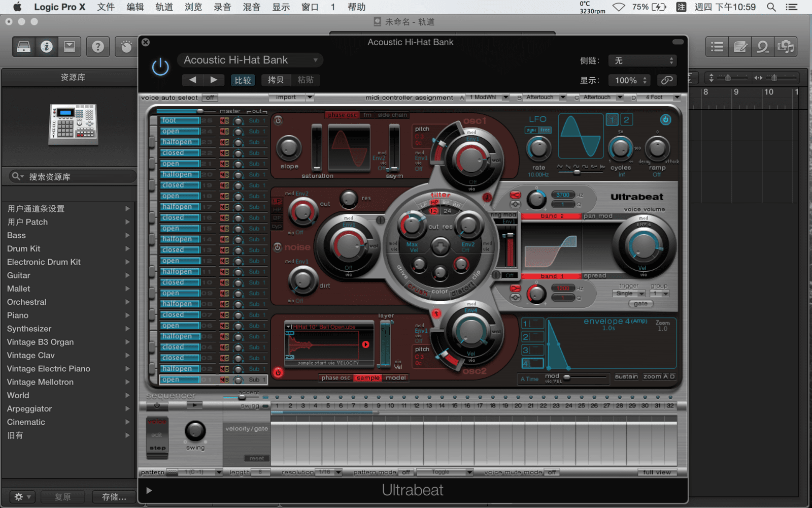The width and height of the screenshot is (812, 508).
Task: Switch LFO to free mode
Action: (x=545, y=130)
